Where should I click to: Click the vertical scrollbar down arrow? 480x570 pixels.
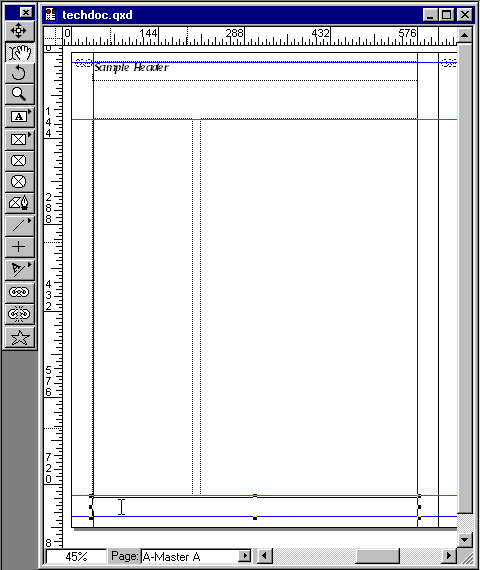(464, 539)
